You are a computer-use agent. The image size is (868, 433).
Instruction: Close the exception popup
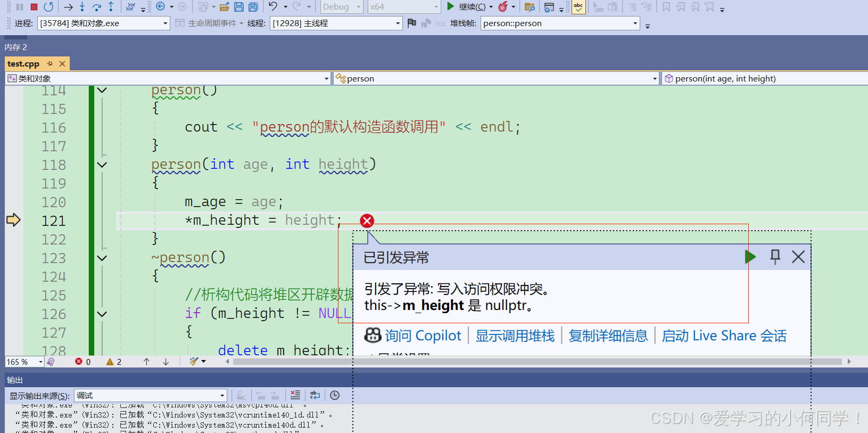tap(798, 257)
